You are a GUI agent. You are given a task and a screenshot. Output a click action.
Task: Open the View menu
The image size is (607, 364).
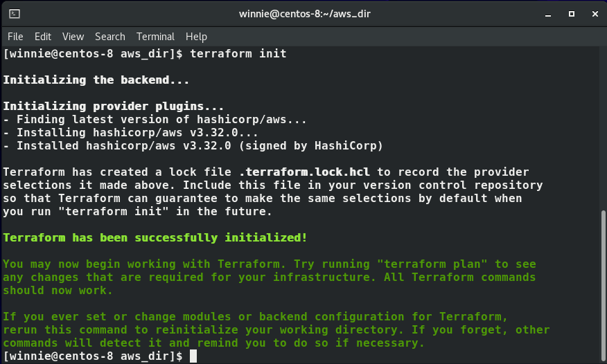(73, 37)
